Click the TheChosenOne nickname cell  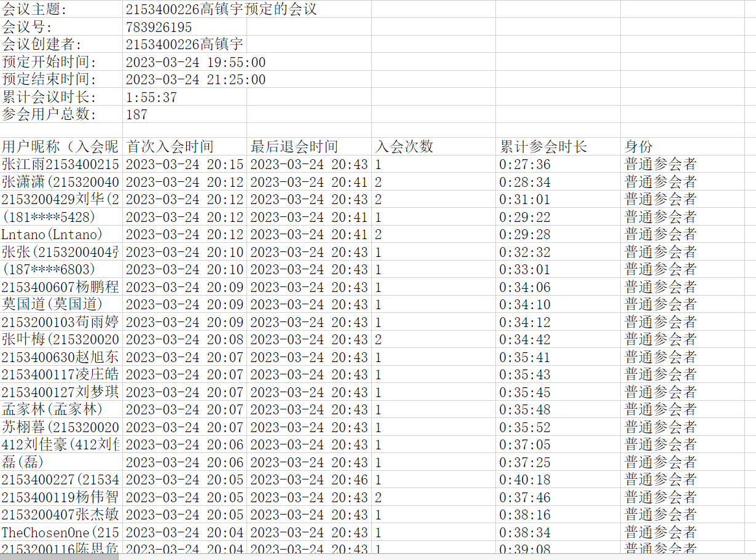coord(60,532)
